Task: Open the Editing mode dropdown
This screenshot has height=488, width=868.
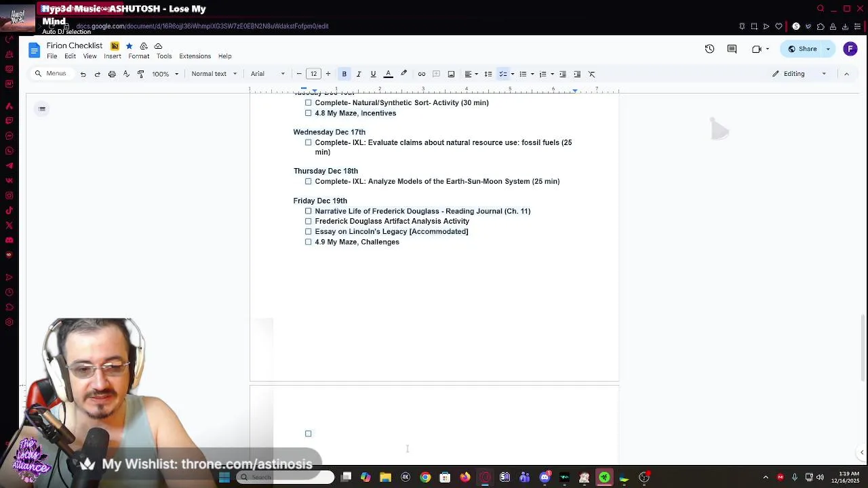Action: (799, 74)
